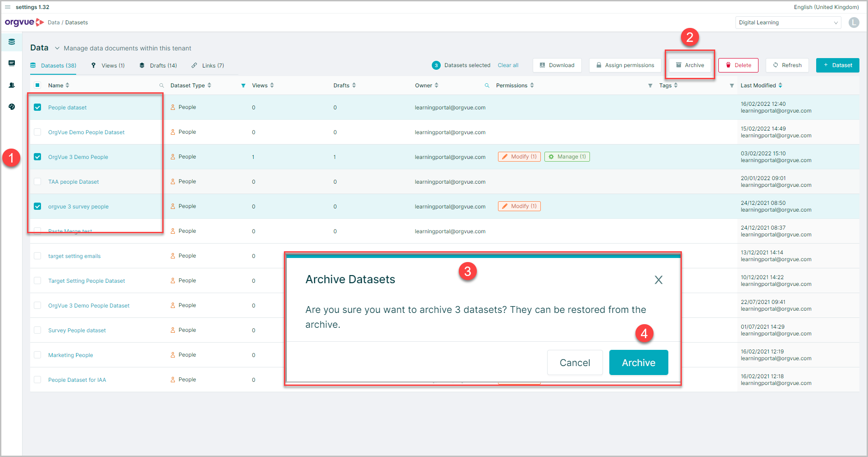
Task: Click Manage (1) permission tag
Action: pos(567,157)
